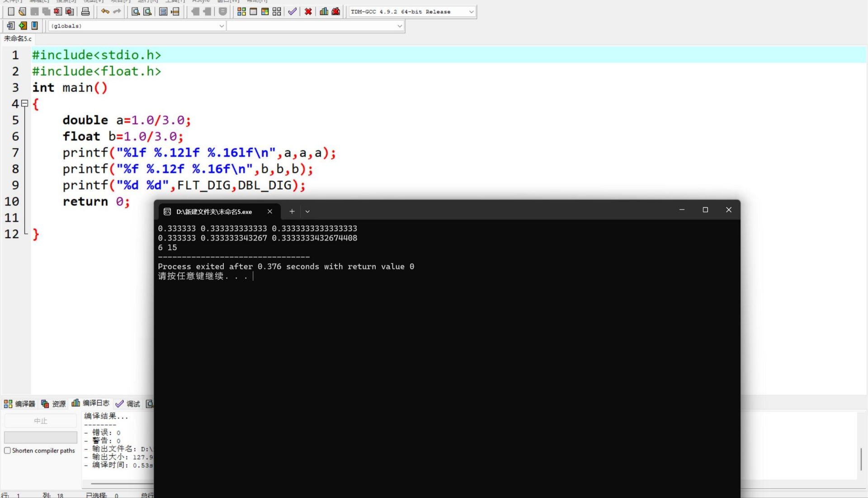This screenshot has height=498, width=868.
Task: Click the Print toolbar icon
Action: (x=85, y=12)
